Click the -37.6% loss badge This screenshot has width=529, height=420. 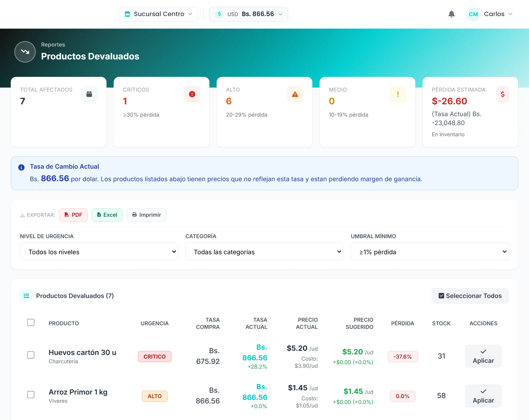point(402,357)
